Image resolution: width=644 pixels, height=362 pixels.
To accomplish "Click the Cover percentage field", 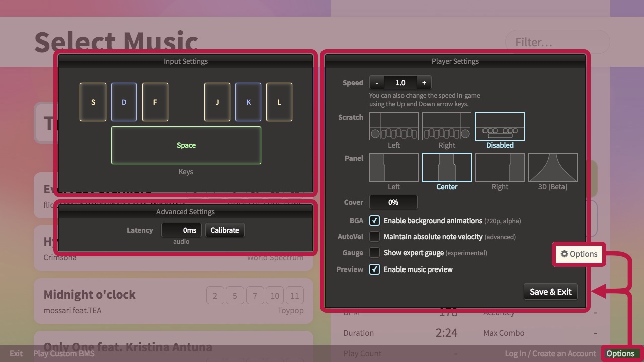I will point(393,202).
